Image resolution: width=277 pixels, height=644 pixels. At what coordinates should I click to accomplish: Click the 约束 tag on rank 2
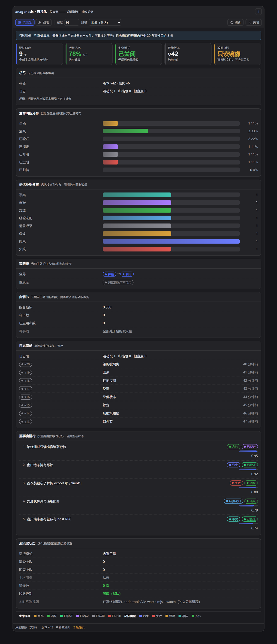tap(234, 465)
